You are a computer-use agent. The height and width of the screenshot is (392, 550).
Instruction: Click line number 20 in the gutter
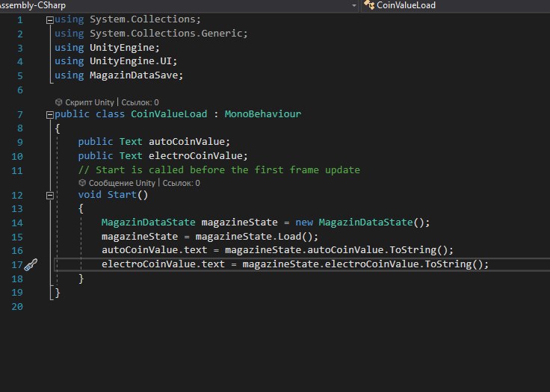(x=17, y=307)
